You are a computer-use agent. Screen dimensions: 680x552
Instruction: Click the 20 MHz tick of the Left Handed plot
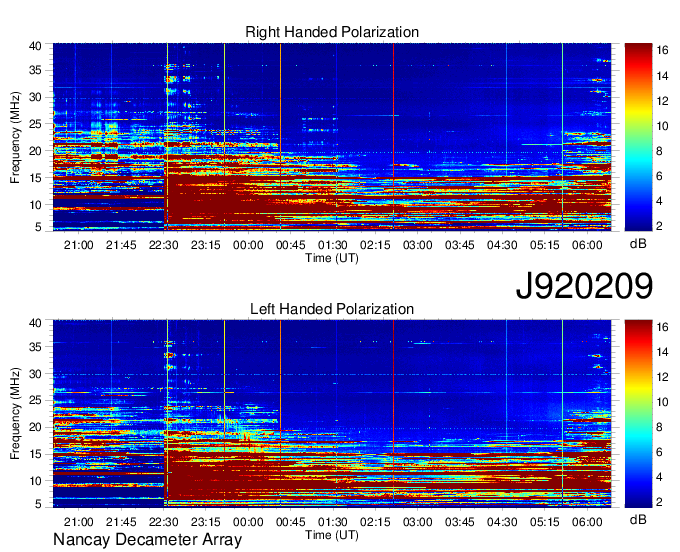pyautogui.click(x=35, y=428)
